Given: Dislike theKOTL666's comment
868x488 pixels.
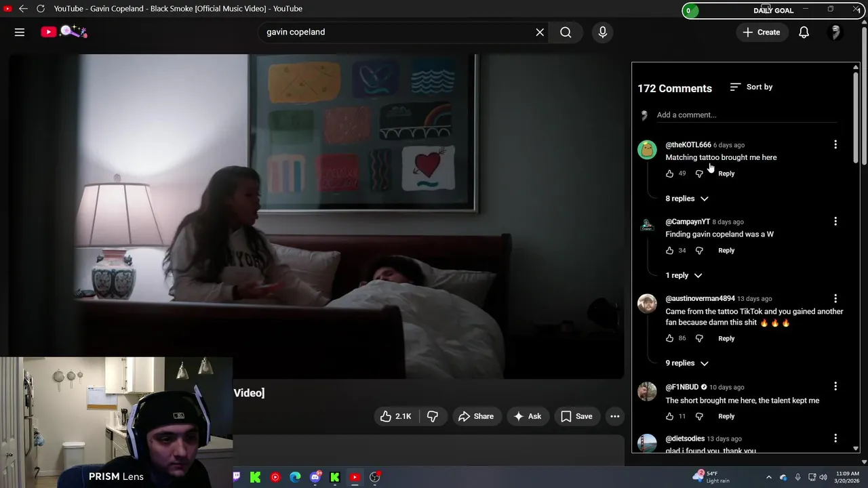Looking at the screenshot, I should (699, 174).
